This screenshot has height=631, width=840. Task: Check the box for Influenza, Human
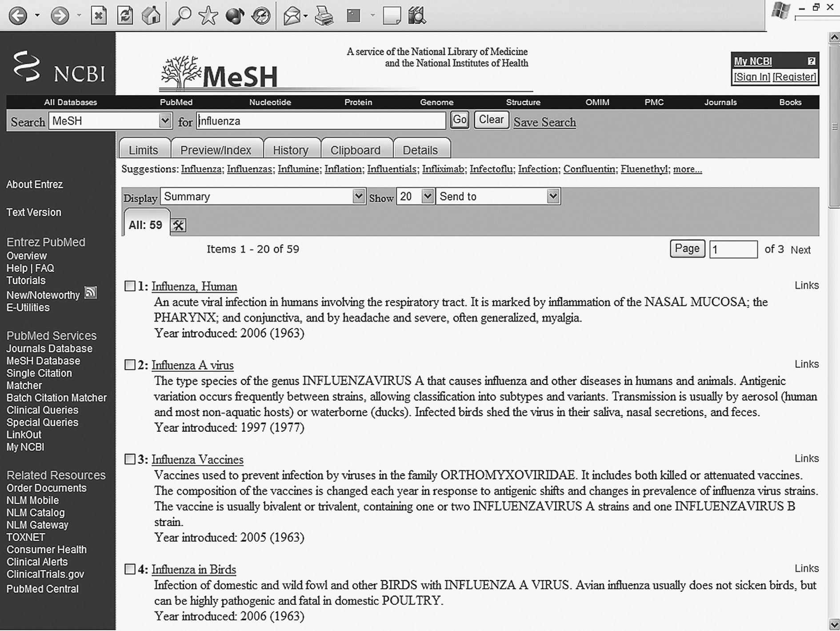[x=130, y=286]
